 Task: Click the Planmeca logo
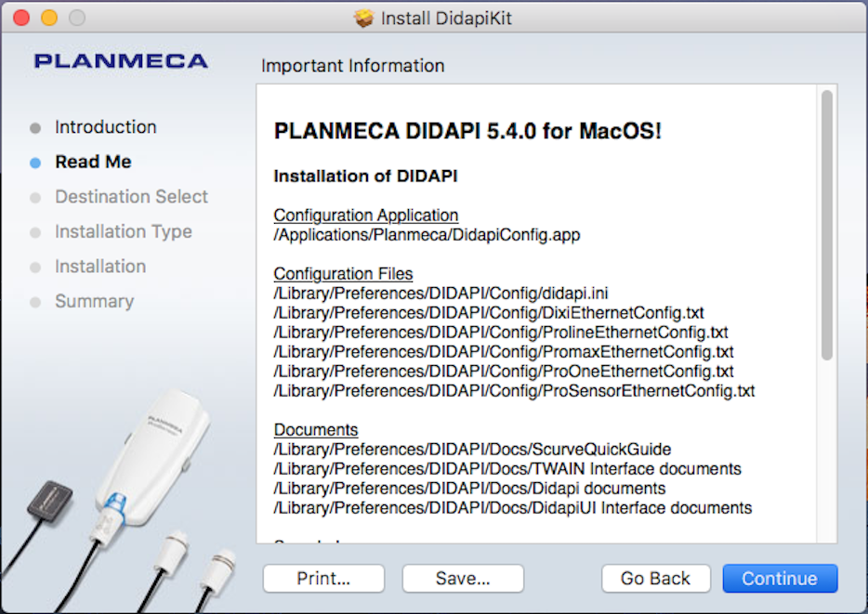[121, 61]
